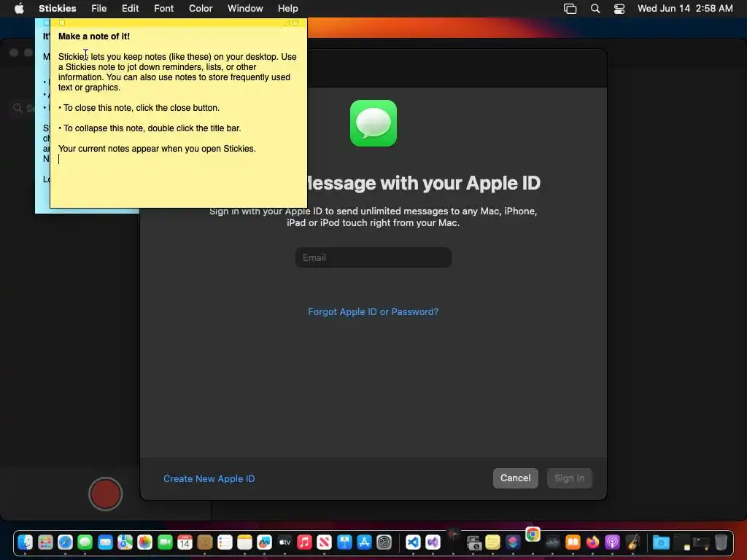Click the Email input field

pyautogui.click(x=373, y=257)
